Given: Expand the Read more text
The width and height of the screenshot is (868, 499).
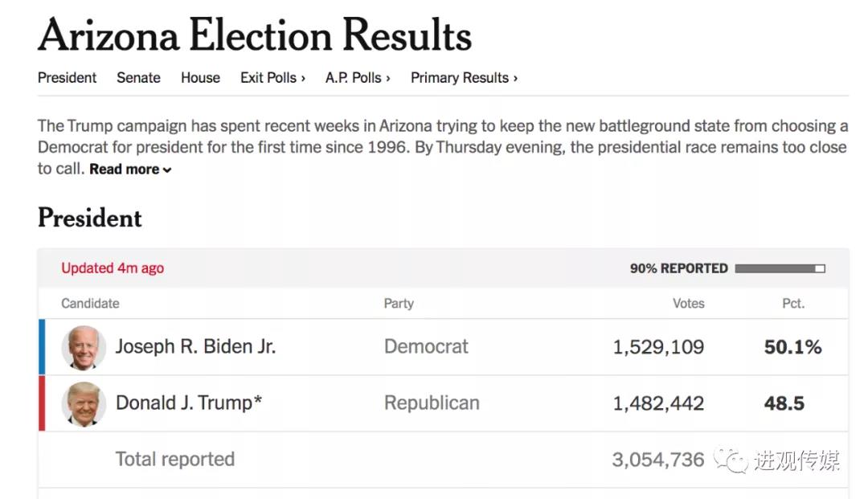Looking at the screenshot, I should pos(130,170).
